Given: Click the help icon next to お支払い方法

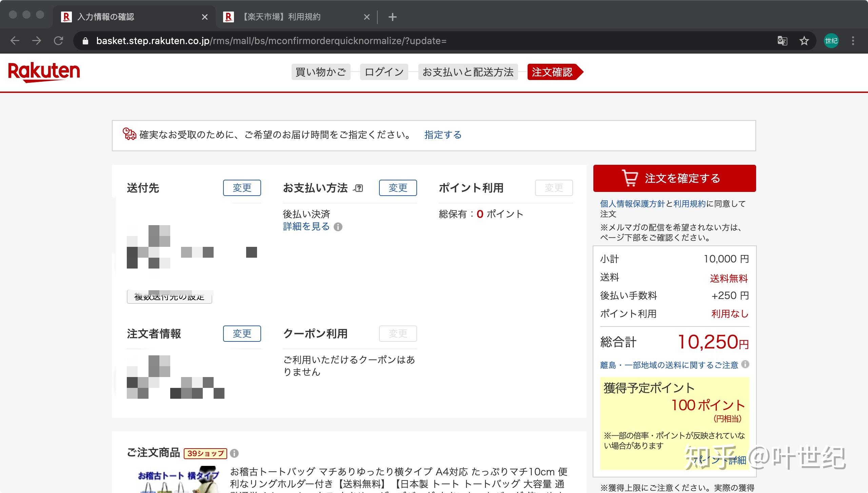Looking at the screenshot, I should [358, 188].
